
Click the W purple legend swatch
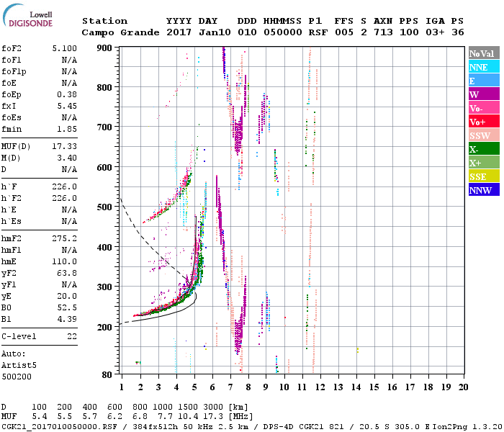click(x=484, y=94)
